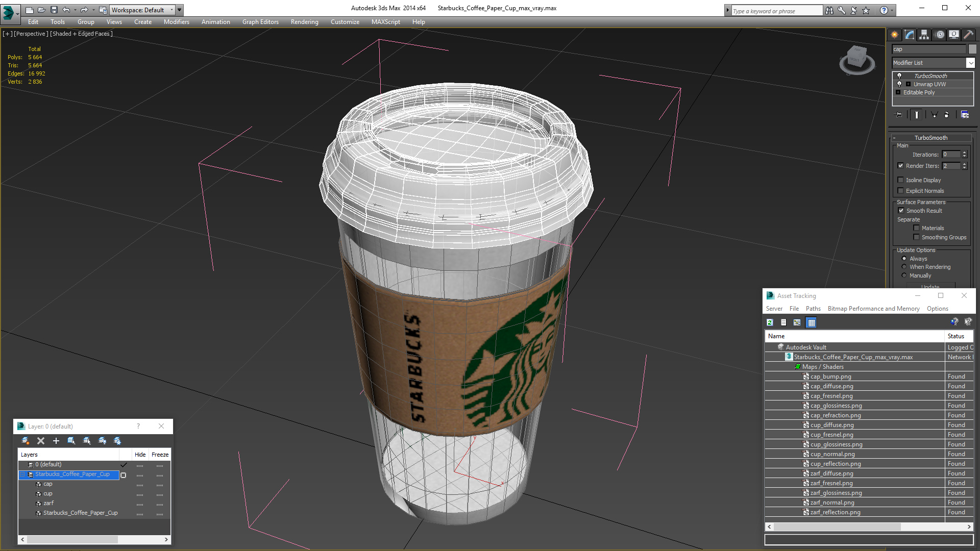Open Configure Modifier Sets icon
This screenshot has width=980, height=551.
[x=965, y=115]
